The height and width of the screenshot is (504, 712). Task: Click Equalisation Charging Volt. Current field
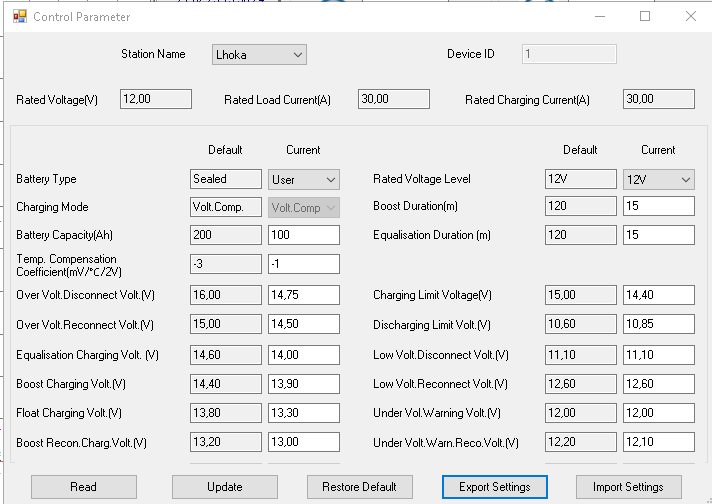pyautogui.click(x=304, y=355)
